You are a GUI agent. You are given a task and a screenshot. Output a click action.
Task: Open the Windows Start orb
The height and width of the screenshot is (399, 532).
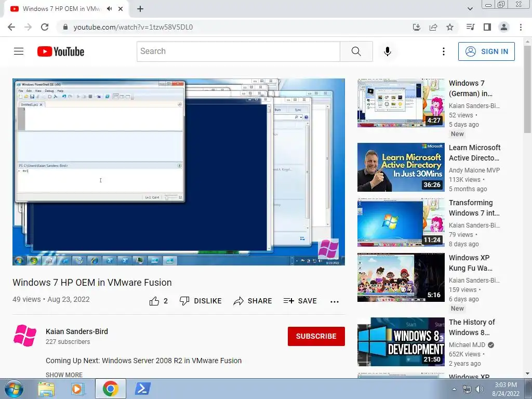pyautogui.click(x=14, y=389)
